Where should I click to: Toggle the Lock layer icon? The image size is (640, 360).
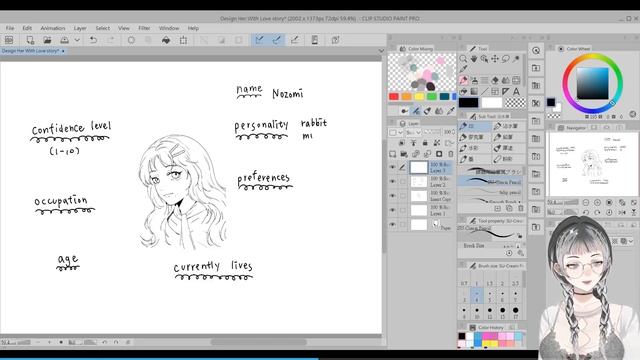click(x=425, y=143)
